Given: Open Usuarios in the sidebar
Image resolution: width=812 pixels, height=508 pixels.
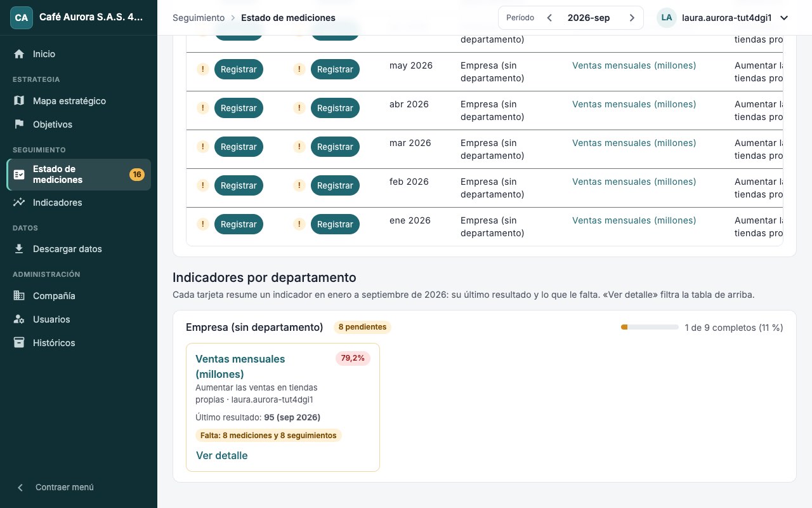Looking at the screenshot, I should 79,319.
